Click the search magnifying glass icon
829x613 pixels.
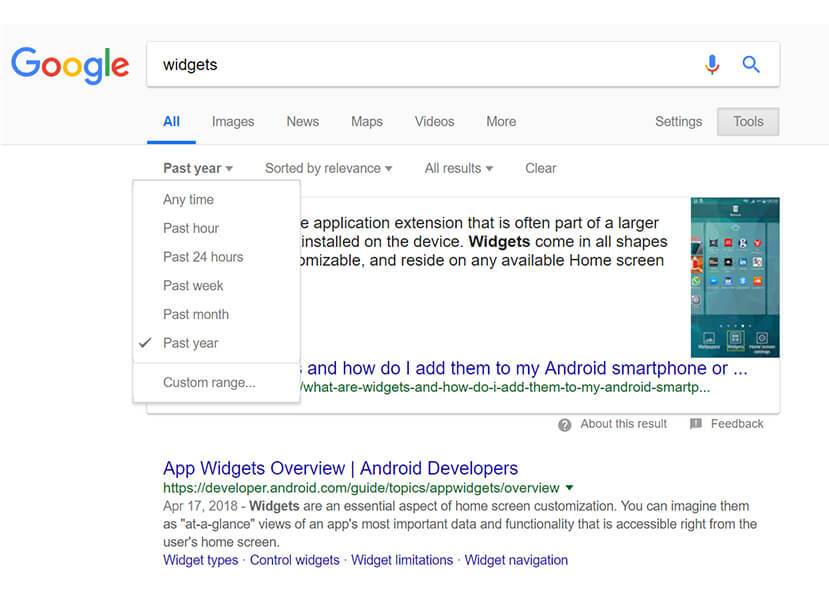[751, 63]
